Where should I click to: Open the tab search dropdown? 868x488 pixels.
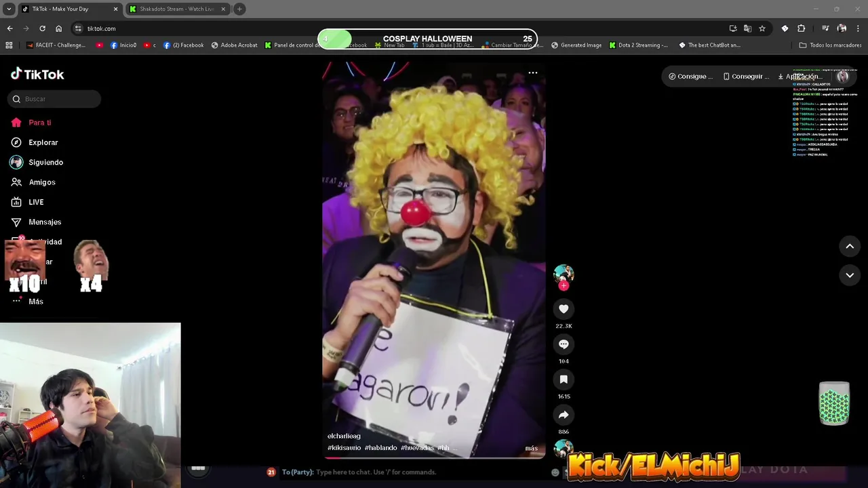(8, 9)
